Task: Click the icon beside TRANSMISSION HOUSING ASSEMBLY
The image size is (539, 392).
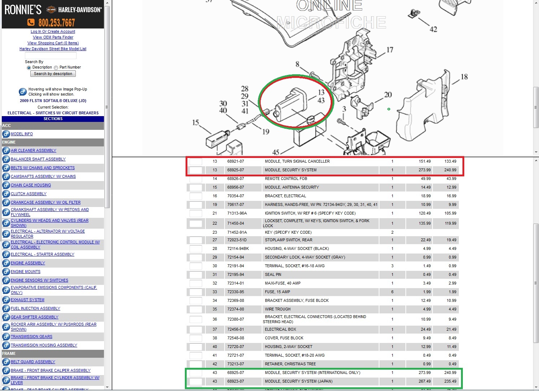Action: click(x=6, y=345)
